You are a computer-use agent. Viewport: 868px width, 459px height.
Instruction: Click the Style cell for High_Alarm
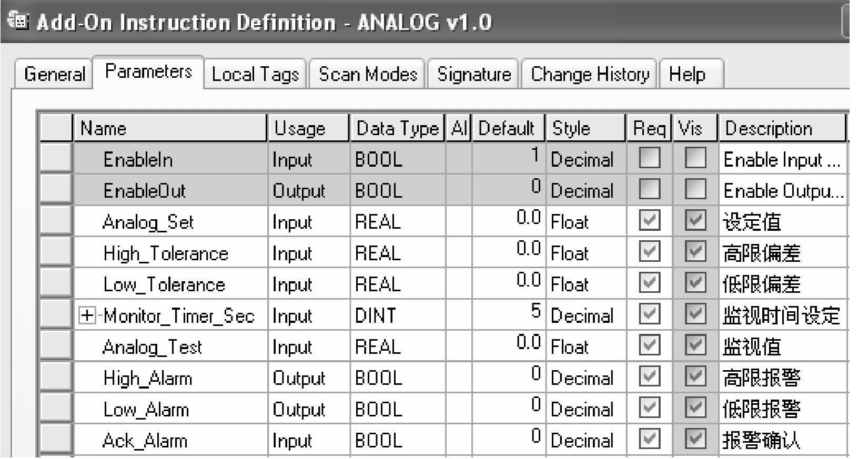[586, 378]
